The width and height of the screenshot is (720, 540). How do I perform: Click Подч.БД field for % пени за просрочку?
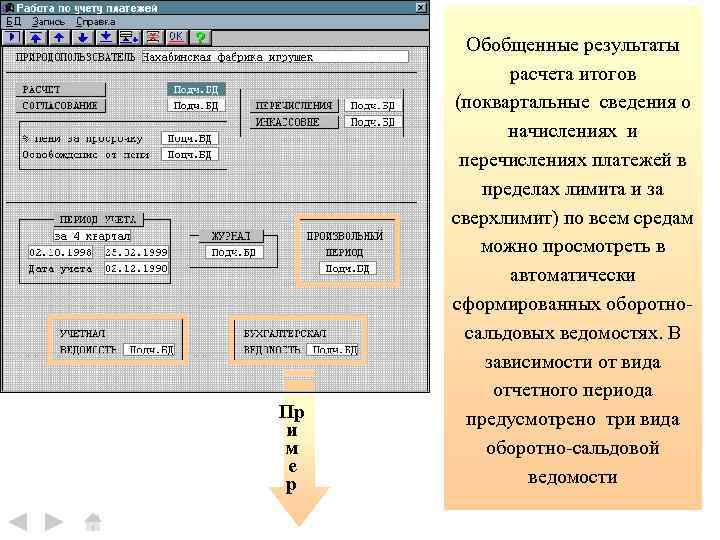[190, 138]
